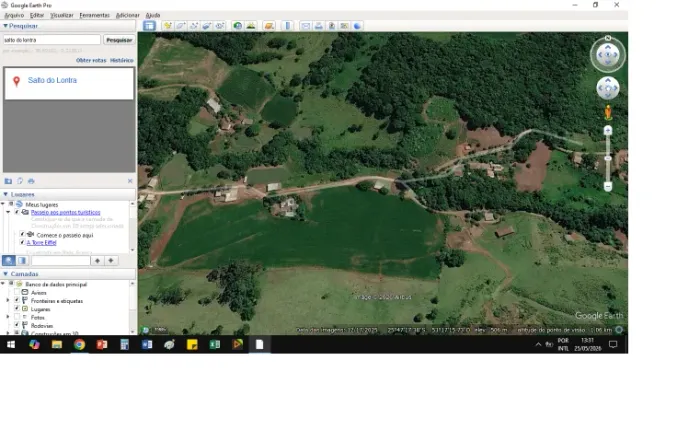
Task: Click the email envelope toolbar icon
Action: [x=305, y=26]
